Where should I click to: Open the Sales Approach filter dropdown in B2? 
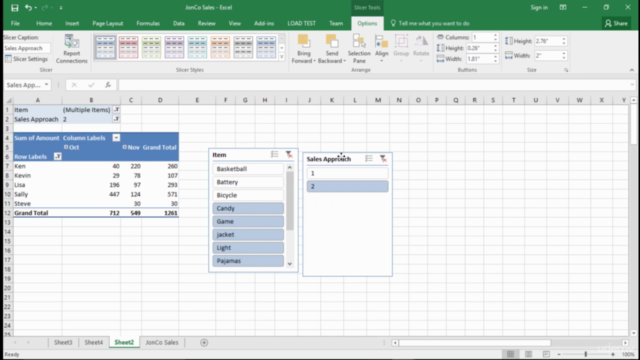116,119
